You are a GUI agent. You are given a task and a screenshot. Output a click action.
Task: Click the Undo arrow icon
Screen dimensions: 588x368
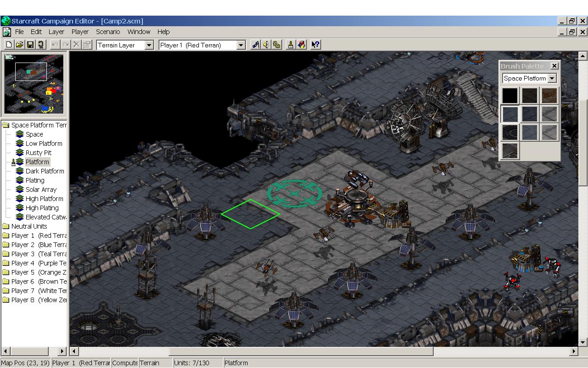(55, 45)
